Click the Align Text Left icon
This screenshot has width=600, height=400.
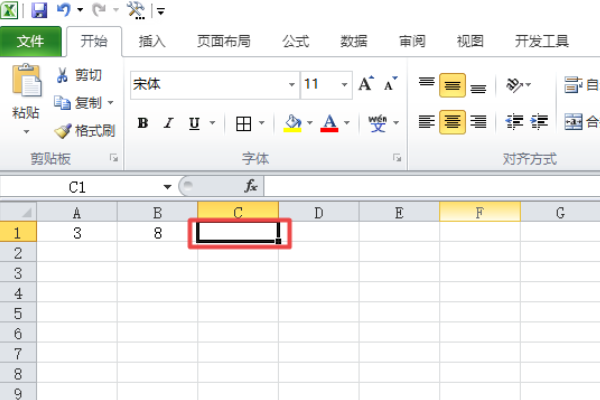426,122
